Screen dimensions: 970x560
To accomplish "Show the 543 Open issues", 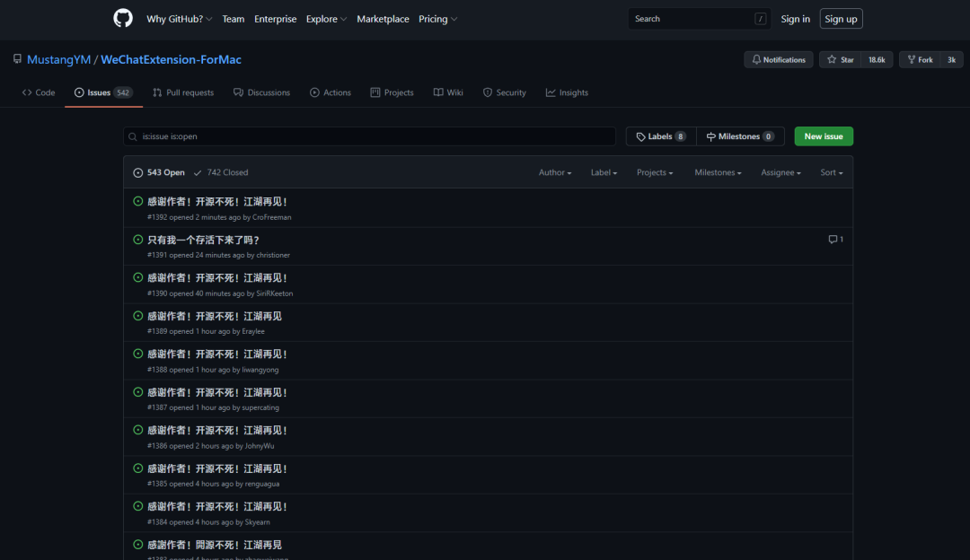I will (159, 172).
